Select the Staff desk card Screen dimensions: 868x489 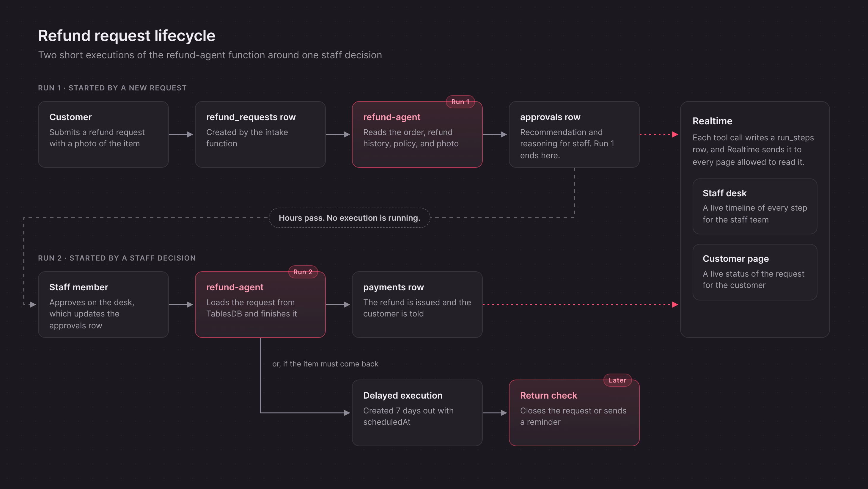point(755,206)
